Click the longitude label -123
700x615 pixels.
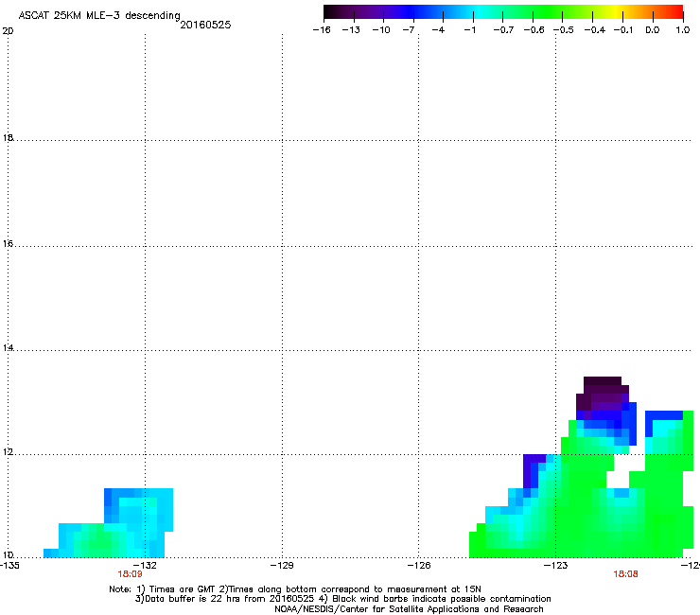tap(556, 566)
